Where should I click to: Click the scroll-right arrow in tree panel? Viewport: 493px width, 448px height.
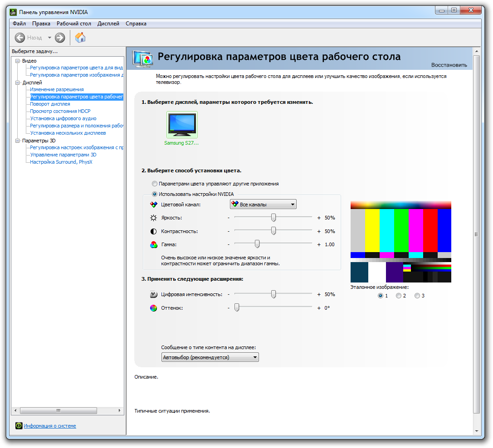119,410
